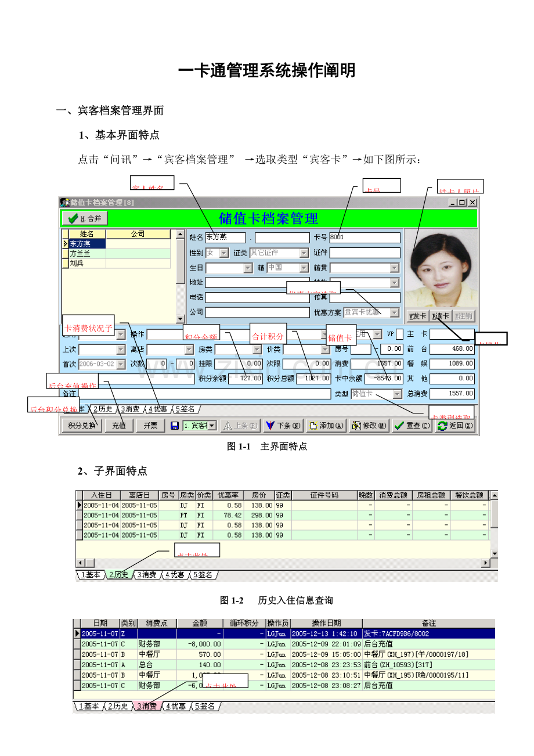
Task: Go to the next record with 下条
Action: tap(283, 426)
